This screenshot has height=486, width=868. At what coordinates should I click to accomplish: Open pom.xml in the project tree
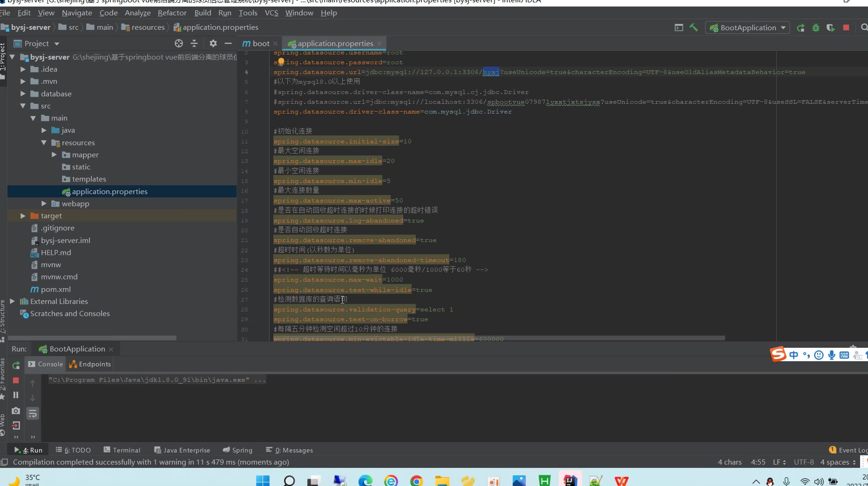[55, 290]
